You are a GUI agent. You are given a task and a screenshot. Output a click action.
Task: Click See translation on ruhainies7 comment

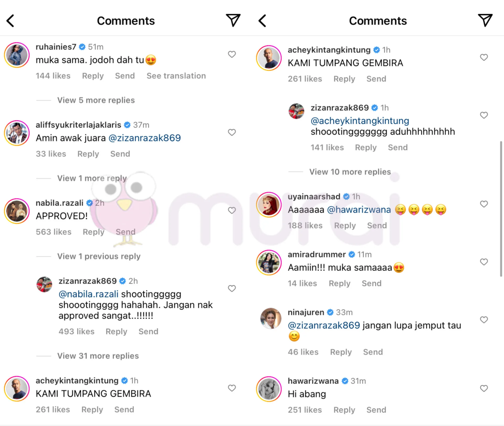click(176, 76)
